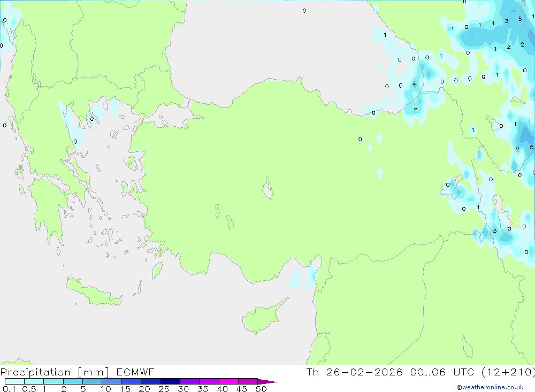This screenshot has height=392, width=535.
Task: Click the 40–45 mm magenta legend swatch
Action: [228, 381]
